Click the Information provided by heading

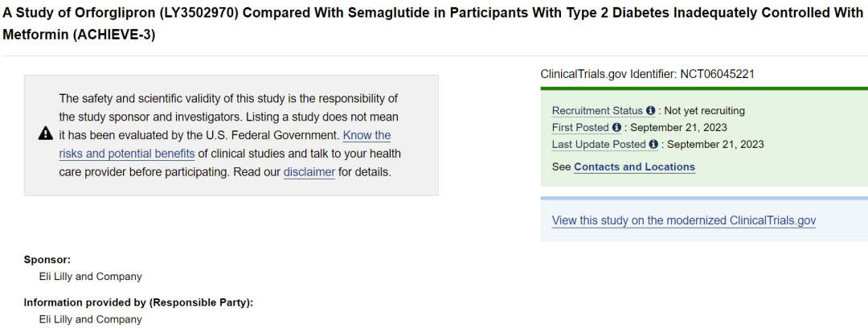(138, 302)
